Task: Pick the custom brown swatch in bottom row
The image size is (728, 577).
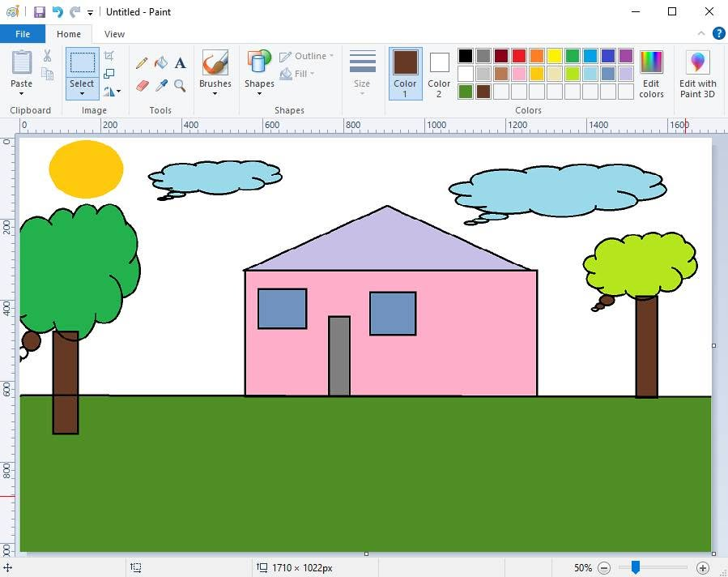Action: [x=483, y=92]
